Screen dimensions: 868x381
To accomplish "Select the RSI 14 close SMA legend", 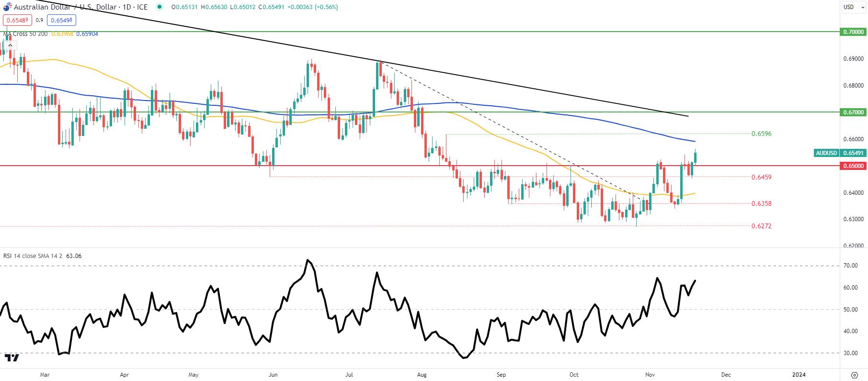I will (33, 256).
